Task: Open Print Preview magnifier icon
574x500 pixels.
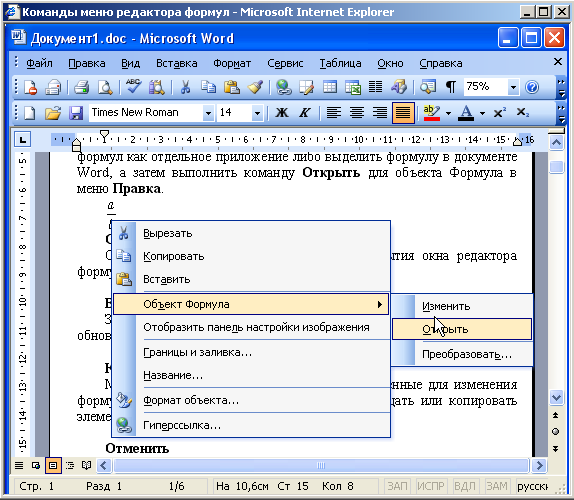Action: click(x=105, y=87)
